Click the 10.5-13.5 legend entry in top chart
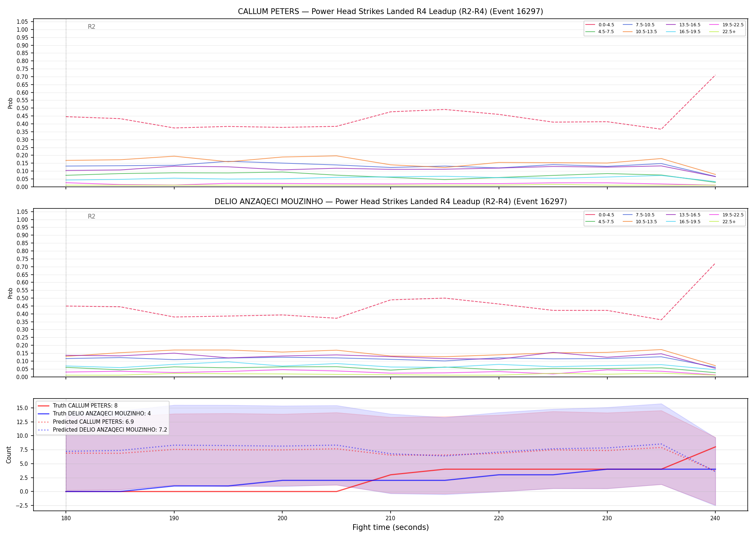 (641, 32)
